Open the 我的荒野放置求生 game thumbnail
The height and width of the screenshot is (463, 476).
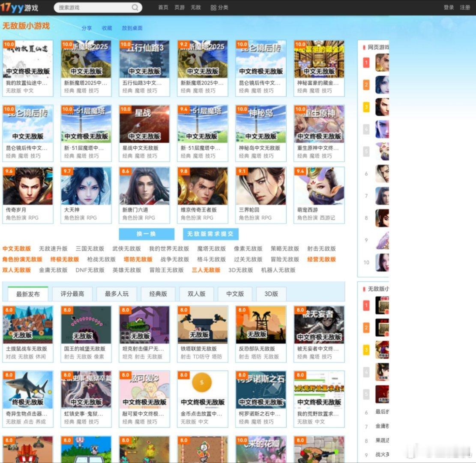tap(319, 390)
